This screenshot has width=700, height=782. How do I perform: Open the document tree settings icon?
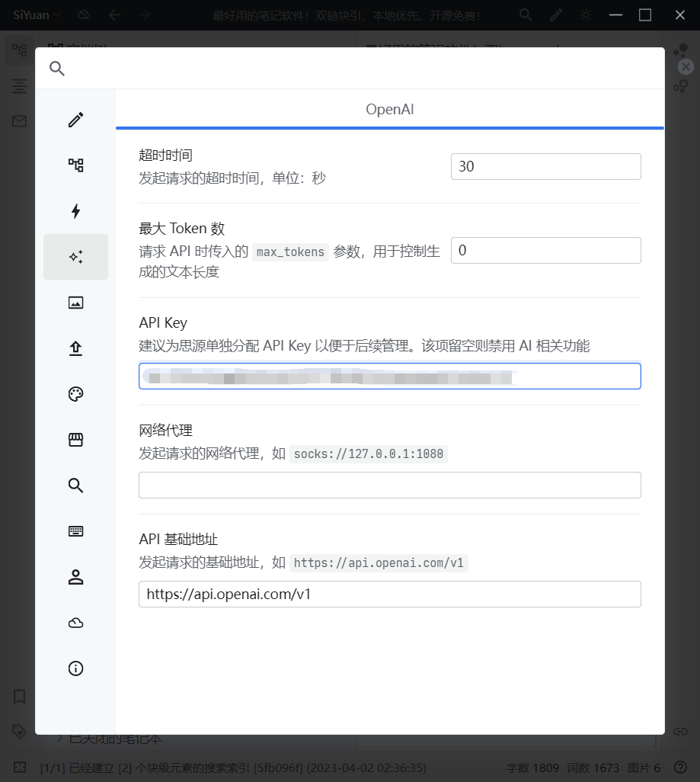(x=75, y=165)
